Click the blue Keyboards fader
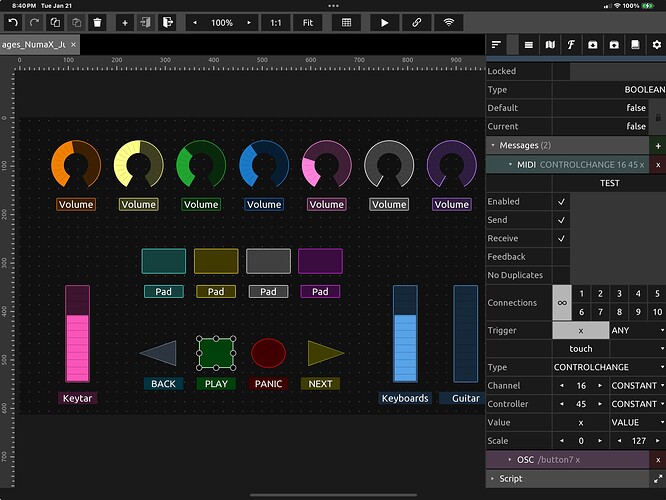 [405, 334]
